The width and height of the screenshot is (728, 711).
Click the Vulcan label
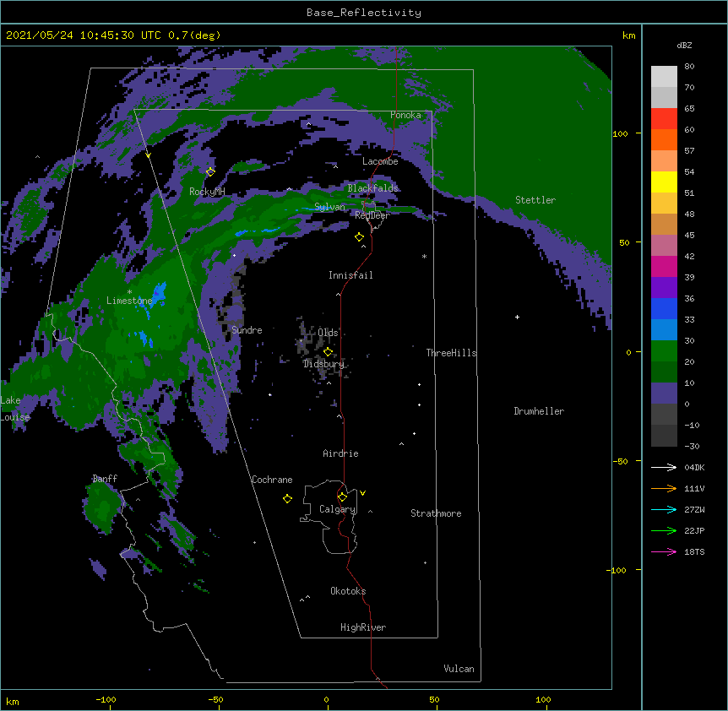(x=459, y=669)
